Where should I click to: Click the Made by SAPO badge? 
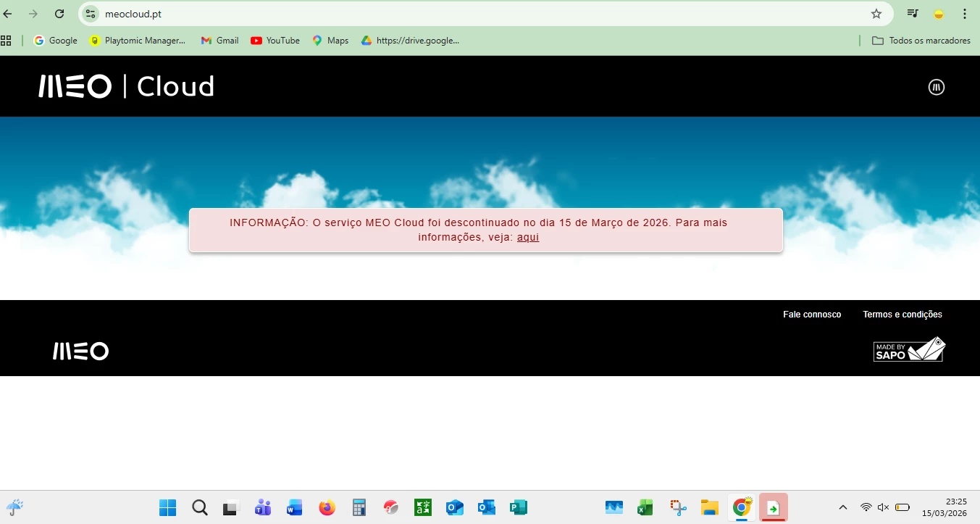(x=910, y=349)
